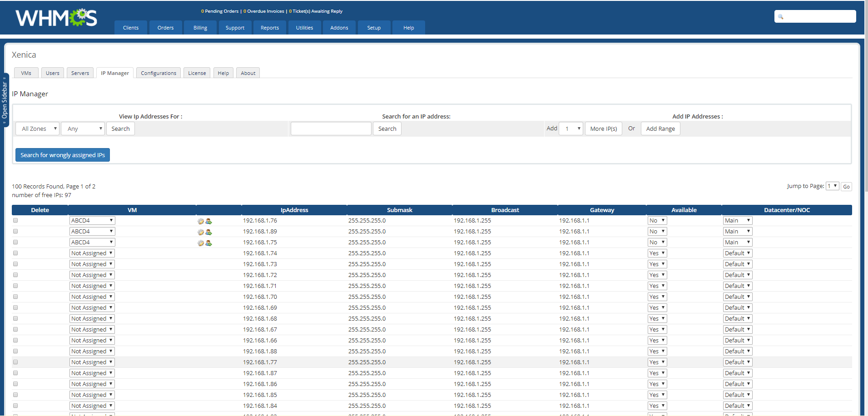Tick delete checkbox for 192.168.1.70
868x416 pixels.
[15, 297]
